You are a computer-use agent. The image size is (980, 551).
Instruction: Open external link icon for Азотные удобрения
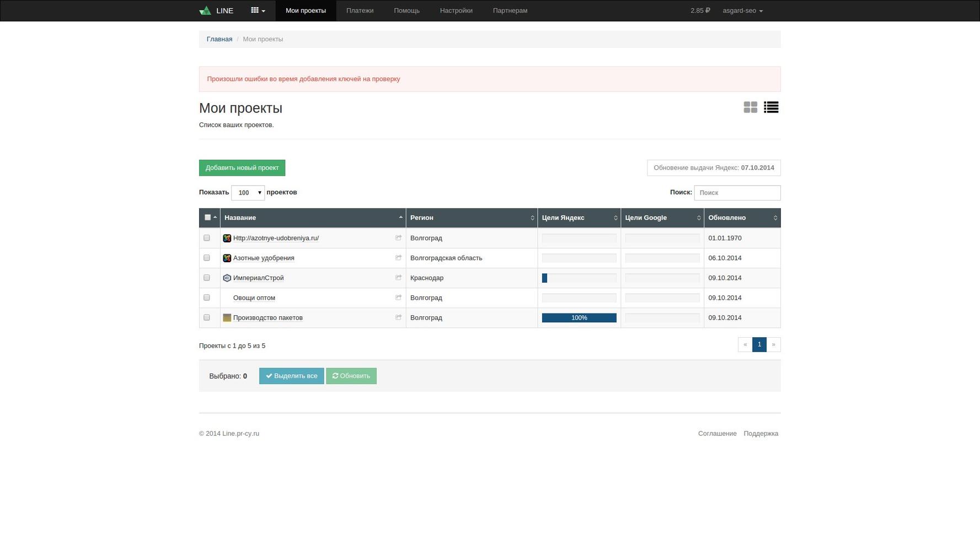(398, 258)
